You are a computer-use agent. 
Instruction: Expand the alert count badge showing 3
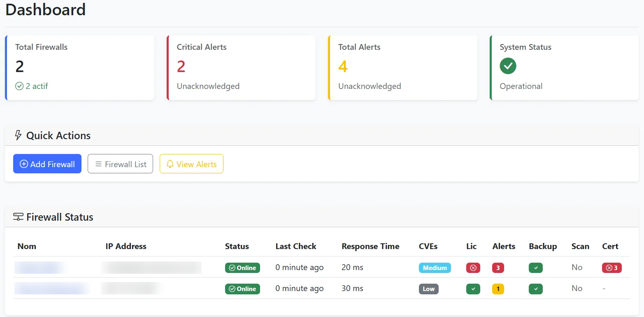[498, 268]
